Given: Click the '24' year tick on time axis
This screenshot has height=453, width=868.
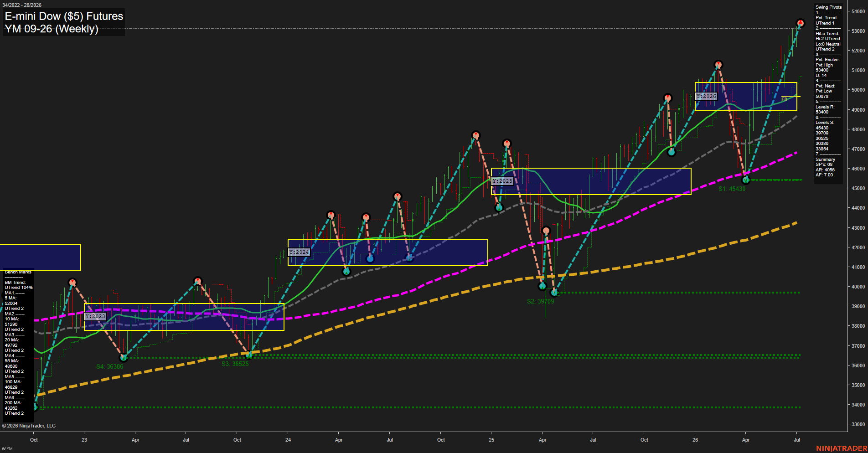Looking at the screenshot, I should (288, 440).
